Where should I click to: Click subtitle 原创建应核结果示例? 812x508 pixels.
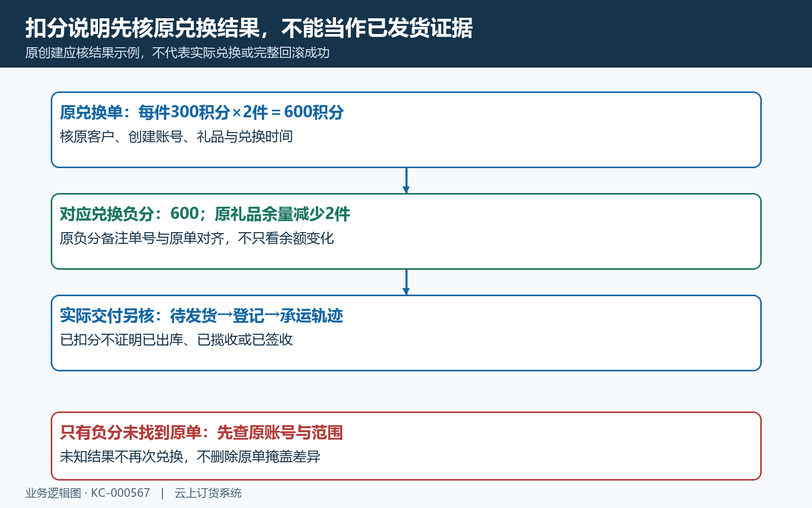[82, 53]
